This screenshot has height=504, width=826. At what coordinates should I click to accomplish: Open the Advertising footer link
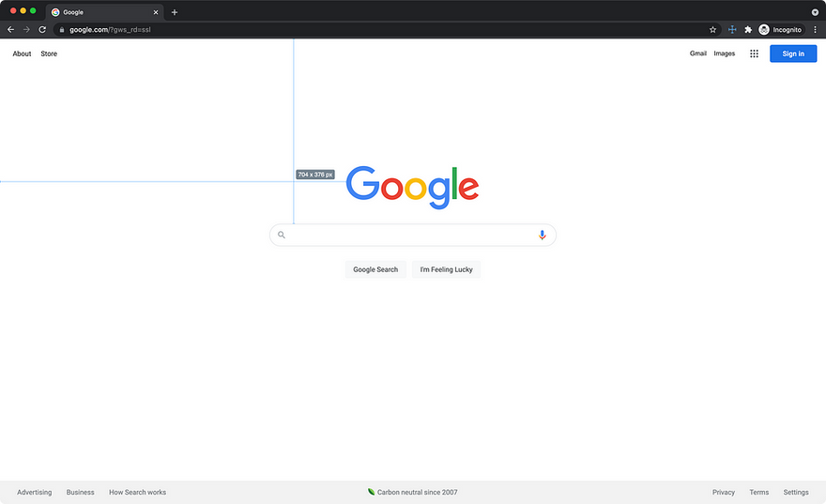(x=34, y=493)
